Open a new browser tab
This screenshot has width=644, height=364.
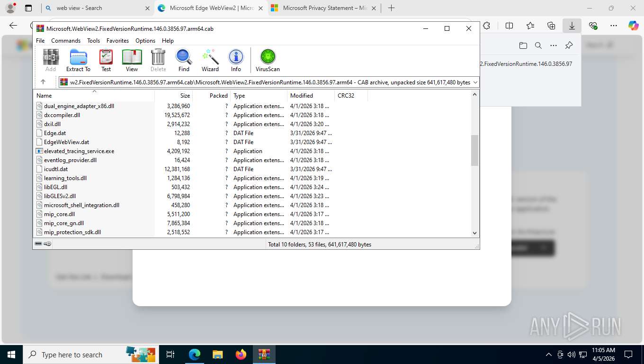pyautogui.click(x=391, y=8)
